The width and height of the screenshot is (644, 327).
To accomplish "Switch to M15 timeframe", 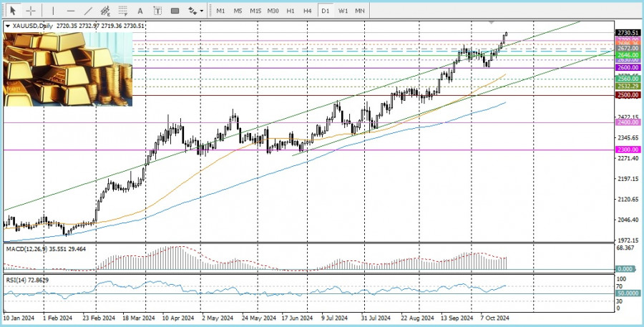I will pyautogui.click(x=255, y=11).
